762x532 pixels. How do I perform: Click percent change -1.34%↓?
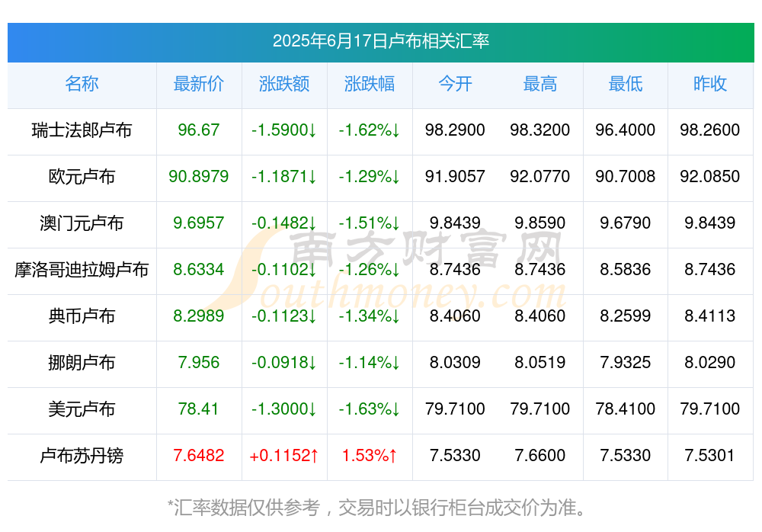370,316
